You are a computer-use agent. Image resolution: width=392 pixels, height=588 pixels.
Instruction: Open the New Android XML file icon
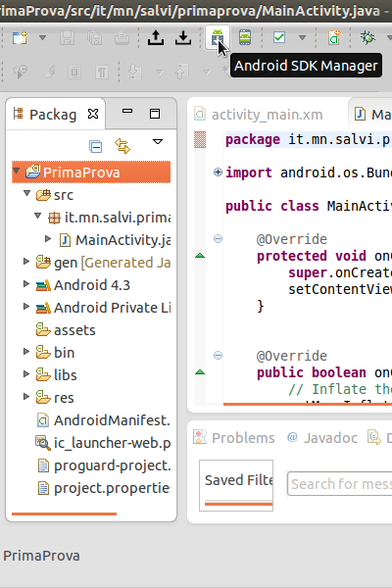click(334, 37)
